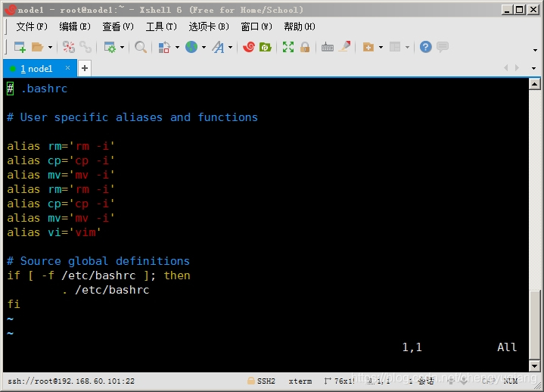The width and height of the screenshot is (544, 392).
Task: Open session Properties gear icon
Action: point(110,47)
